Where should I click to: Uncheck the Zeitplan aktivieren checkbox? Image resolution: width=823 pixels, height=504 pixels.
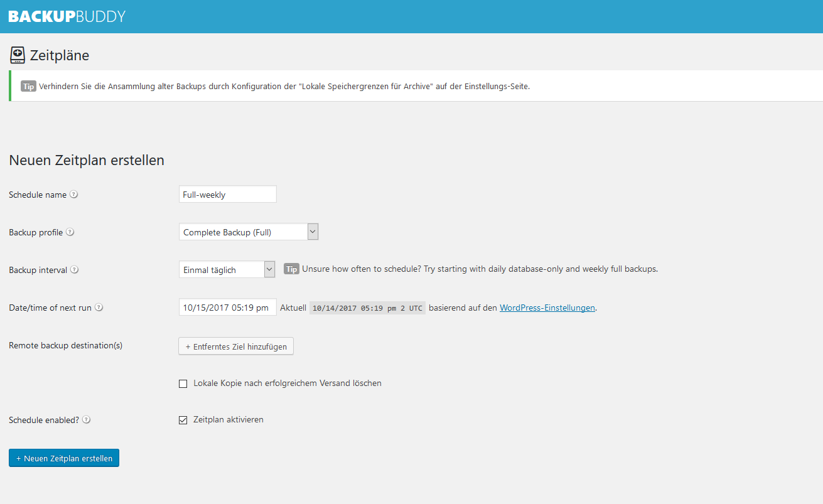tap(183, 420)
